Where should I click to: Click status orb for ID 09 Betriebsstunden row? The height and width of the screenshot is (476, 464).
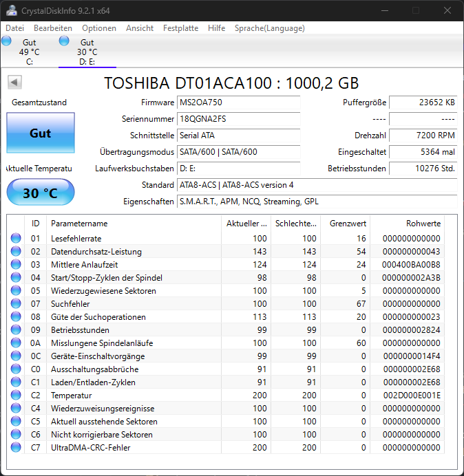tap(16, 329)
